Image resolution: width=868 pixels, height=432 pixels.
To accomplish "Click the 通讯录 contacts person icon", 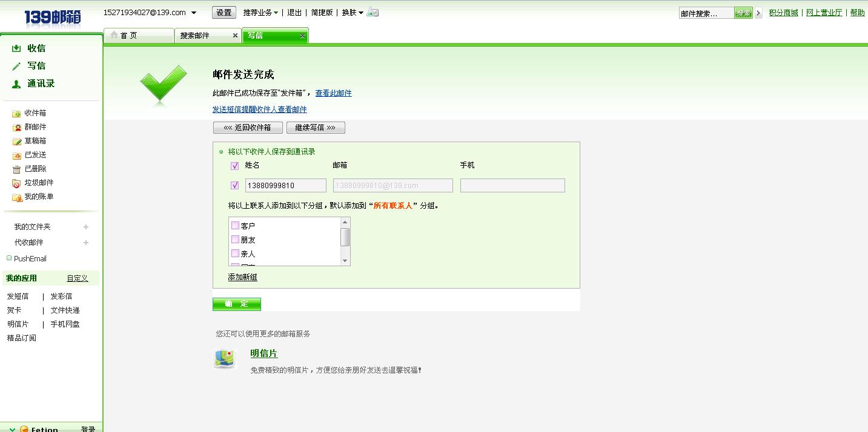I will pos(16,84).
